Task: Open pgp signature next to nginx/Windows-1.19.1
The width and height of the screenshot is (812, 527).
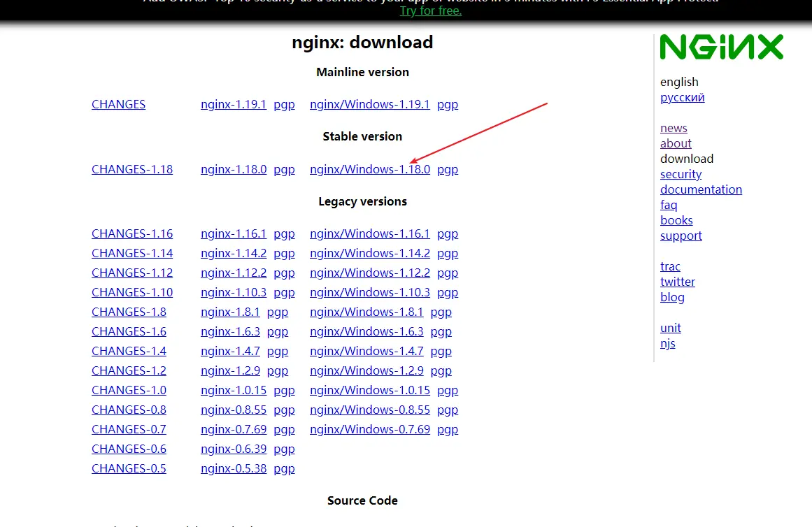Action: (448, 105)
